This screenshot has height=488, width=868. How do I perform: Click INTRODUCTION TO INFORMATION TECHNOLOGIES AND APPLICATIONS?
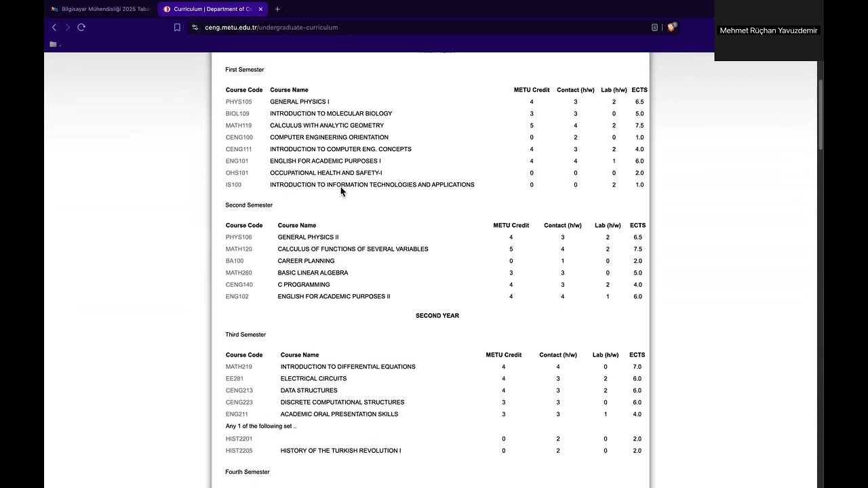click(x=372, y=185)
